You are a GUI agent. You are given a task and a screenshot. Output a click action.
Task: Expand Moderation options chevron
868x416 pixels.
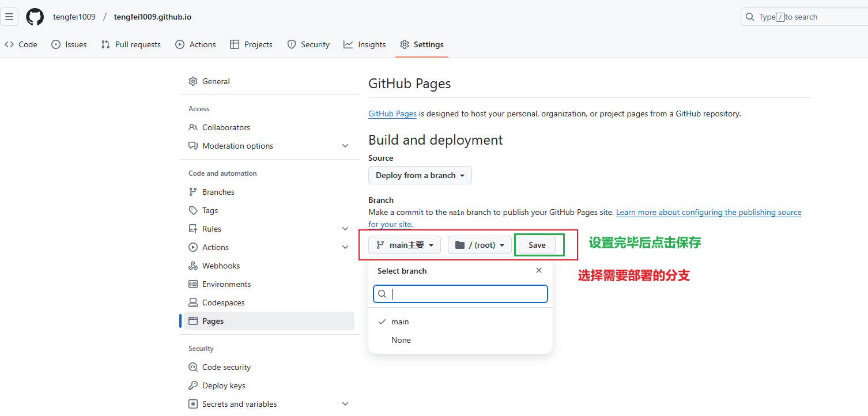click(345, 146)
